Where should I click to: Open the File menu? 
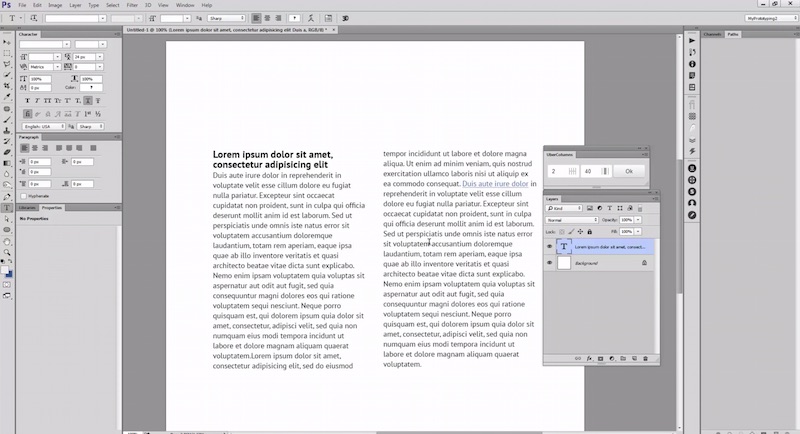point(22,5)
